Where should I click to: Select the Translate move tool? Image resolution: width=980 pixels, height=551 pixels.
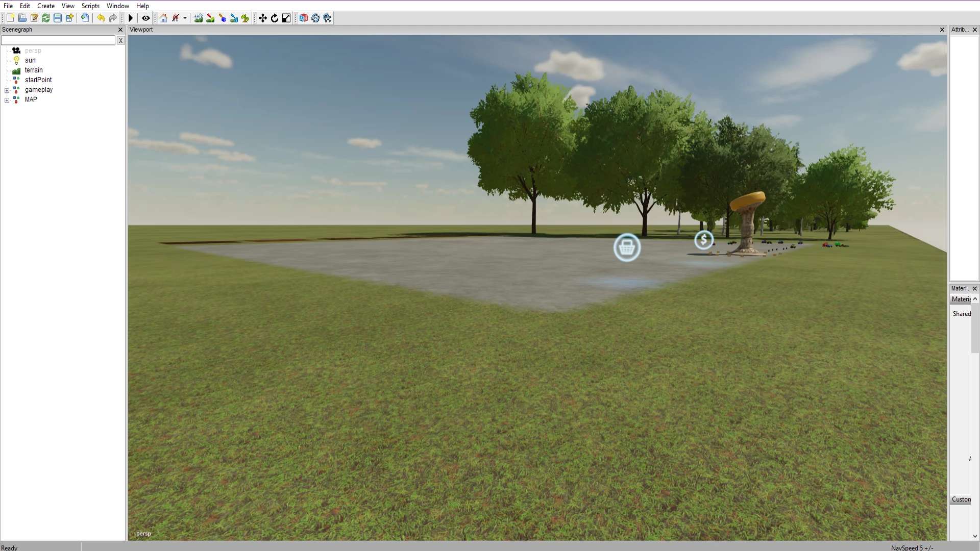[263, 18]
